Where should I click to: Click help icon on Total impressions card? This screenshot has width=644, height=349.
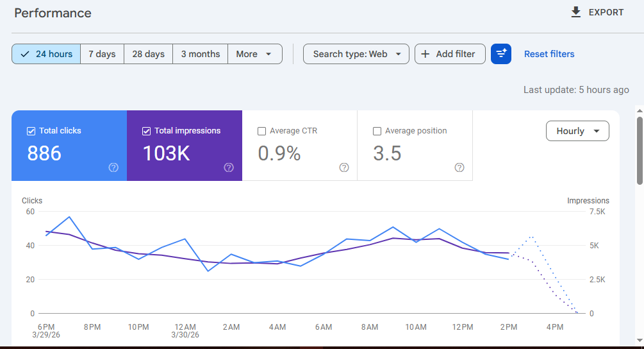coord(229,167)
